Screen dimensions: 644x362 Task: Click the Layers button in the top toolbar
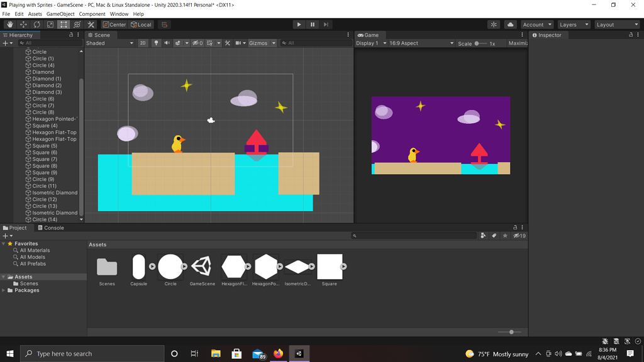tap(572, 25)
